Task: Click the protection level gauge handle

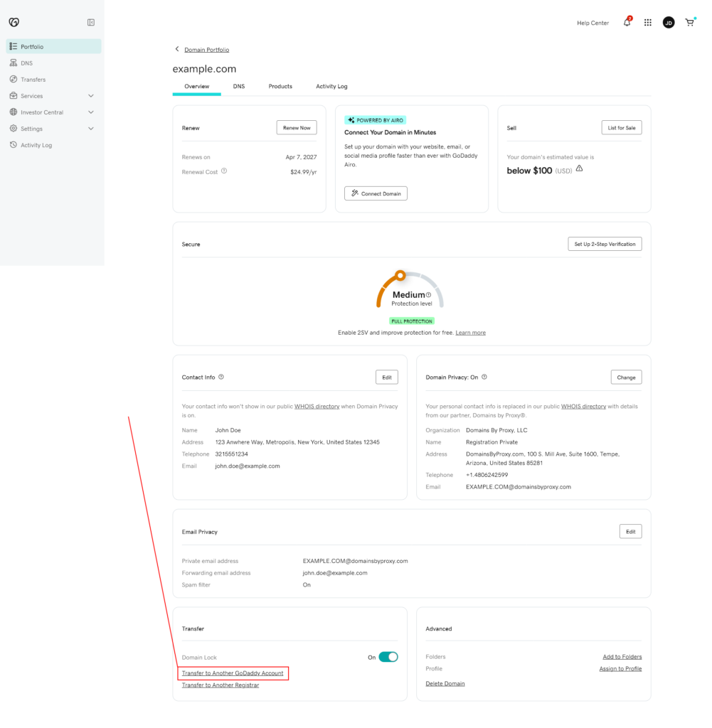Action: point(400,276)
